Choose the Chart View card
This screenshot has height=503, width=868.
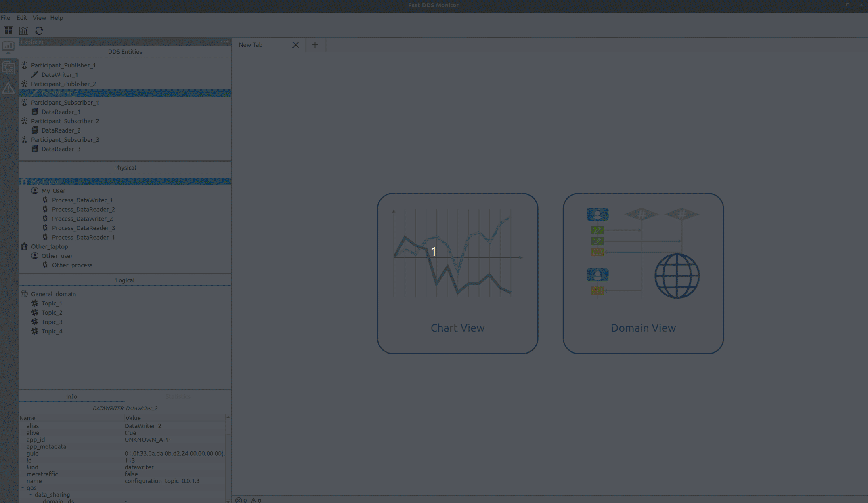point(457,274)
